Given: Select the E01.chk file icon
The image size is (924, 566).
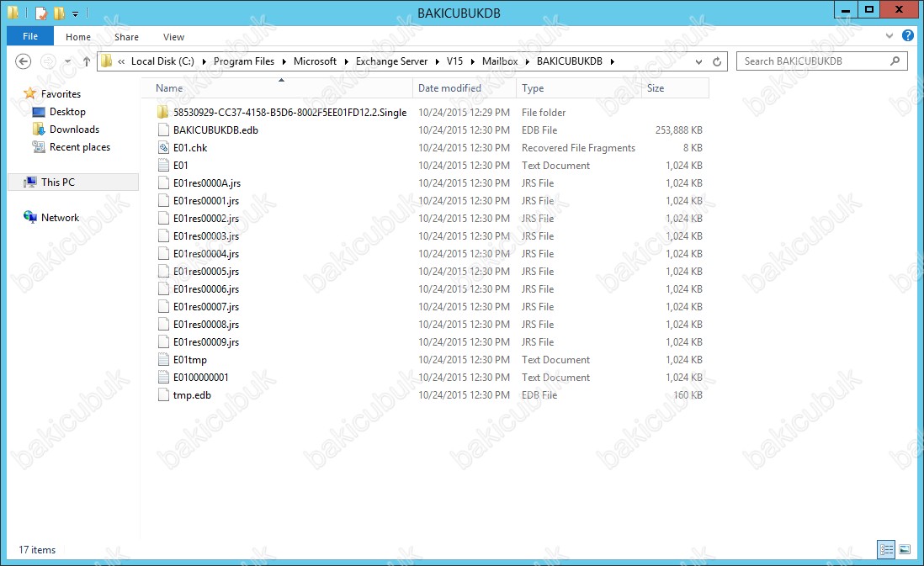Looking at the screenshot, I should tap(163, 147).
